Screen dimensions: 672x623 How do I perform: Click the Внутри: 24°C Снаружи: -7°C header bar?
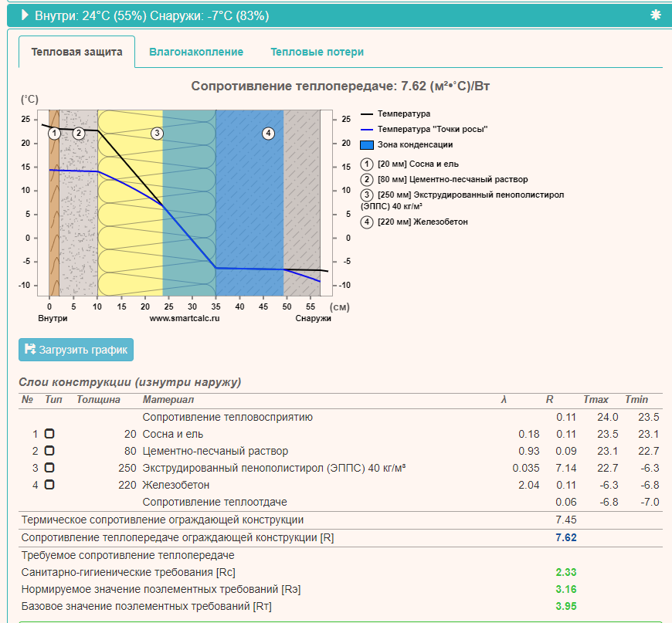click(339, 15)
